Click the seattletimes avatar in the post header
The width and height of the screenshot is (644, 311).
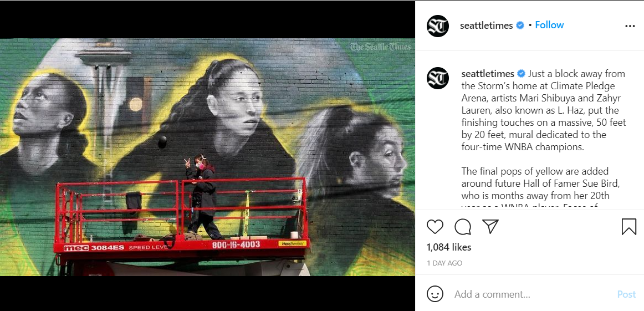pos(438,26)
